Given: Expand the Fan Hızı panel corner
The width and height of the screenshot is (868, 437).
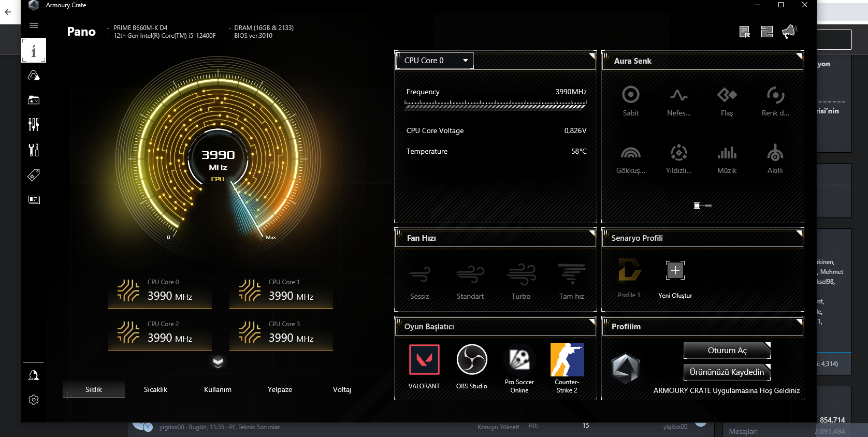Looking at the screenshot, I should [592, 233].
